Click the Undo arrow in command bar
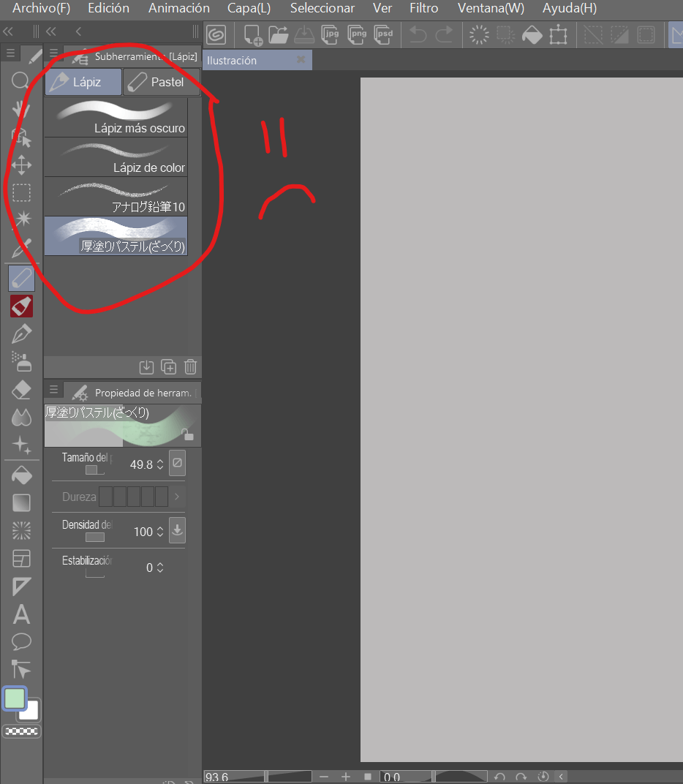Image resolution: width=683 pixels, height=784 pixels. (418, 34)
